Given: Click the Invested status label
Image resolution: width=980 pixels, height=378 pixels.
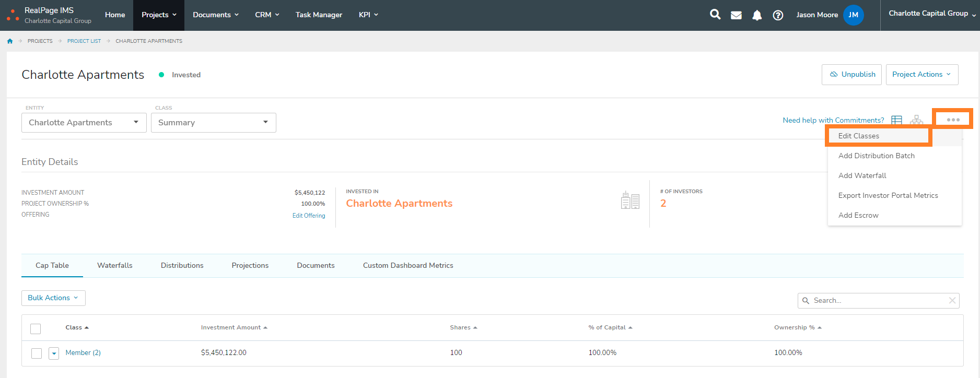Looking at the screenshot, I should click(x=186, y=75).
